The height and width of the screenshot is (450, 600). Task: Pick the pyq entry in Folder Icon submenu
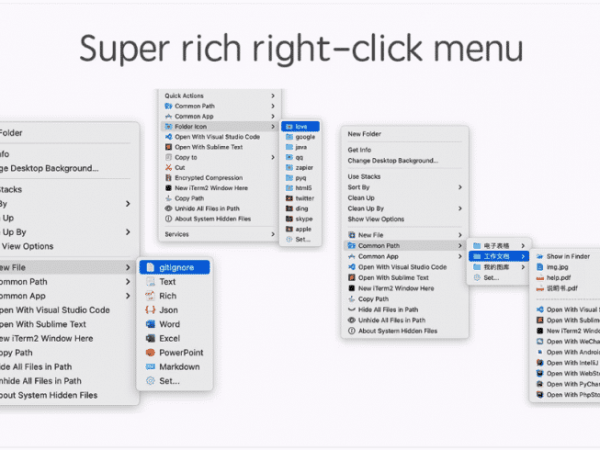pos(301,178)
